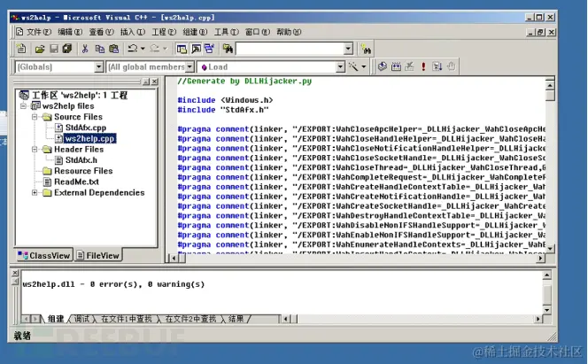
Task: Open the Redo history dropdown arrow
Action: tap(165, 49)
